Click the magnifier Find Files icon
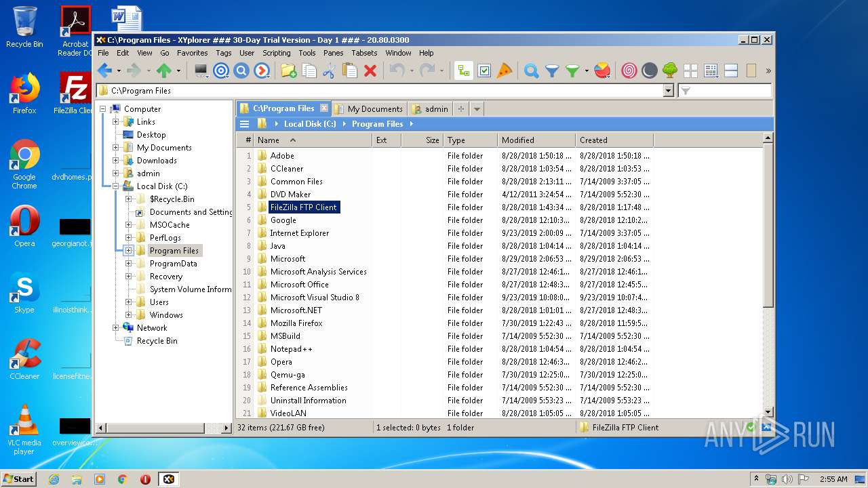 pyautogui.click(x=532, y=70)
